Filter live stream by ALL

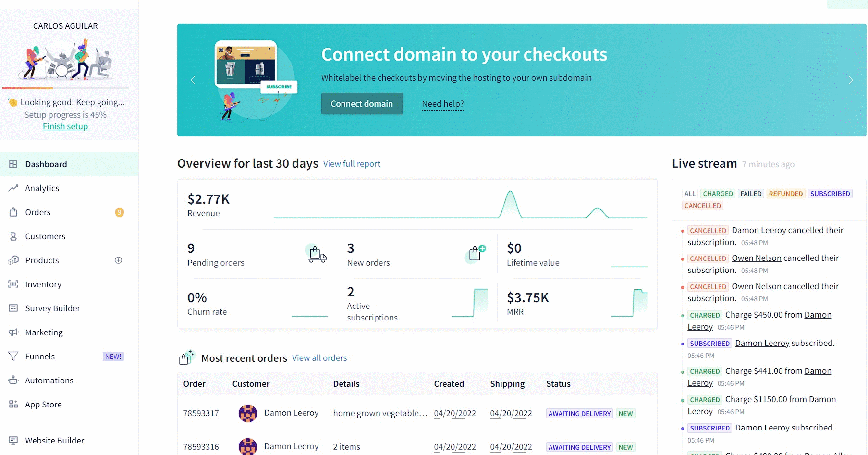tap(690, 194)
